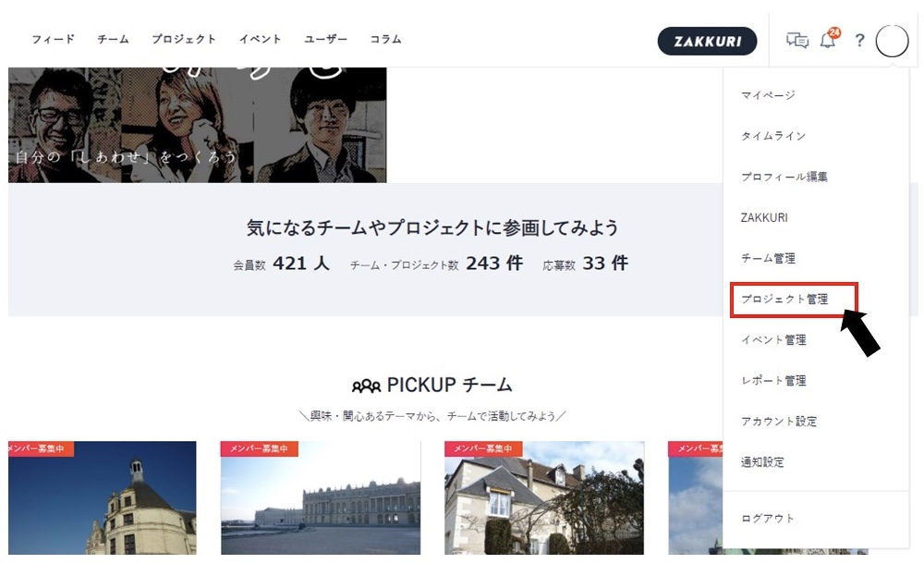Open the notifications bell icon
924x564 pixels.
coord(828,42)
